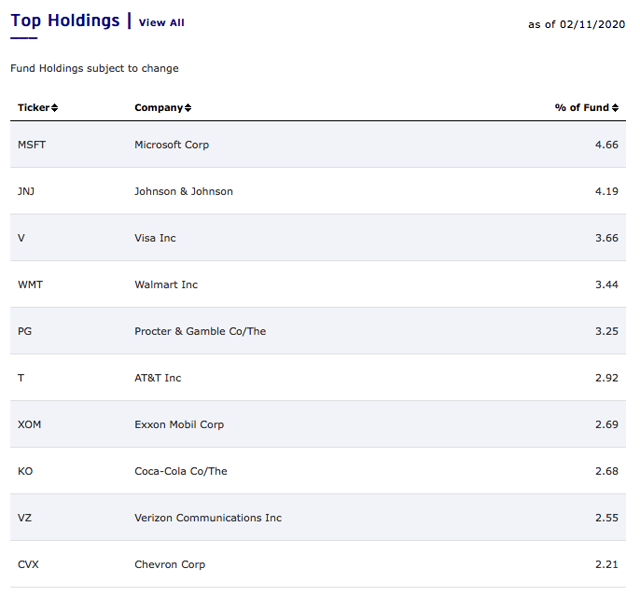This screenshot has width=640, height=596.
Task: Sort table by Company header
Action: tap(159, 107)
